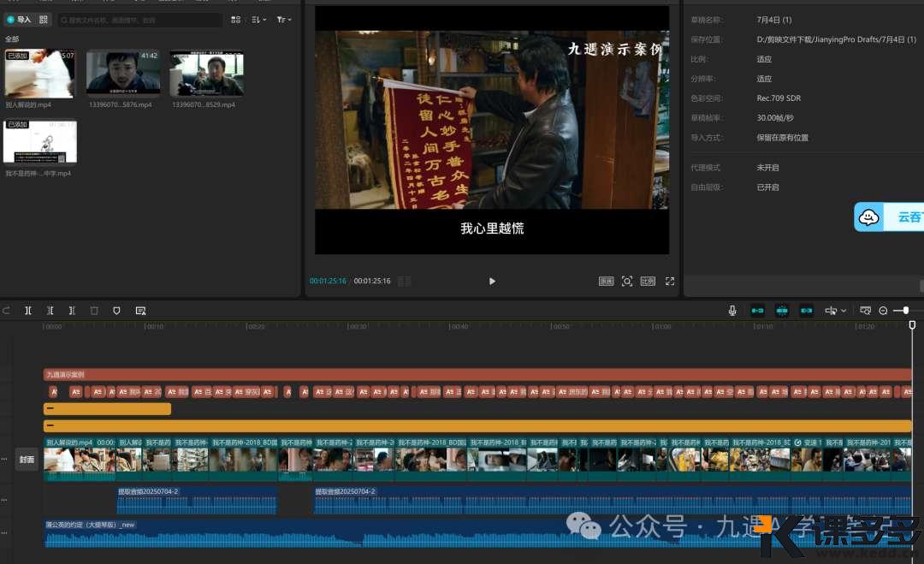Zoom out the timeline with minus icon

tap(883, 311)
